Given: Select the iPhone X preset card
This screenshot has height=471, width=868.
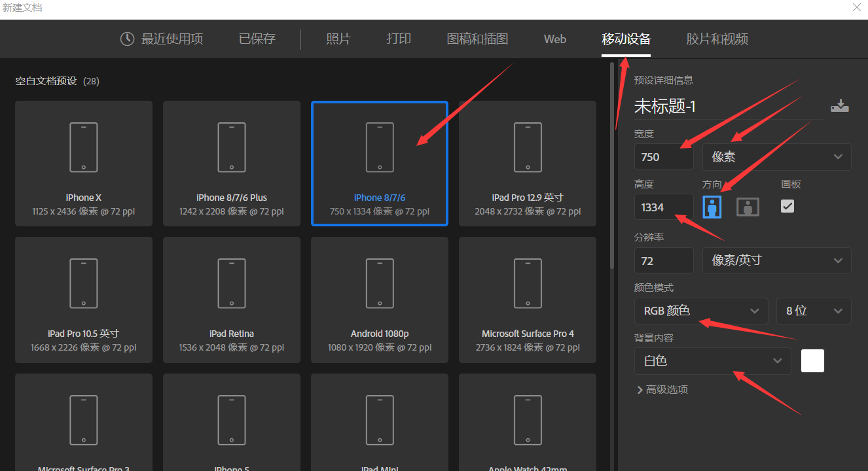Looking at the screenshot, I should [x=84, y=164].
